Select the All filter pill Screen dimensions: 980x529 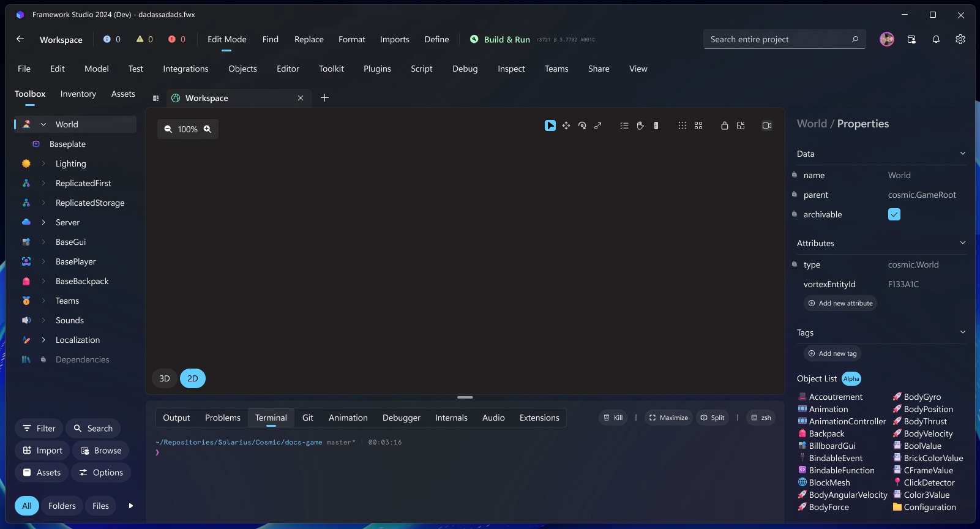27,506
